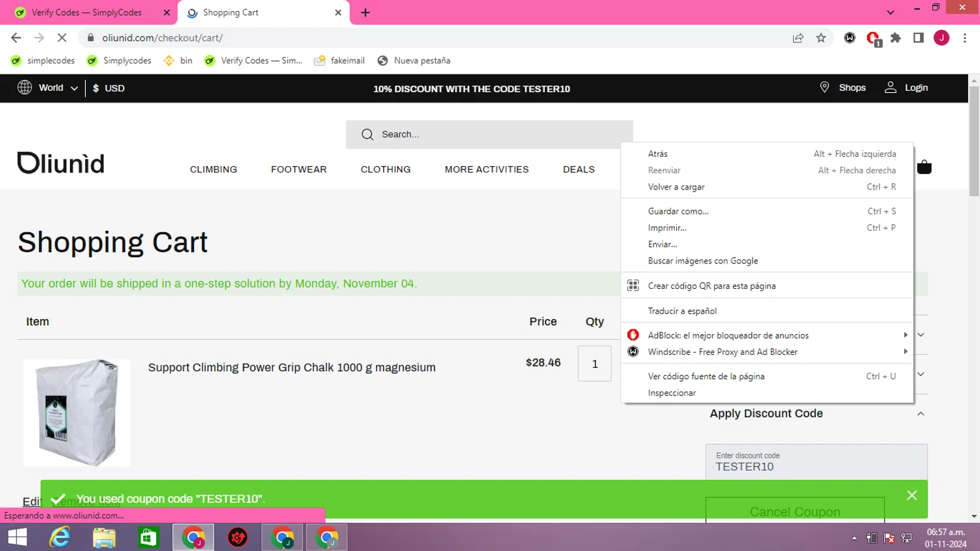Click the chalk bag product thumbnail
The height and width of the screenshot is (551, 980).
77,412
